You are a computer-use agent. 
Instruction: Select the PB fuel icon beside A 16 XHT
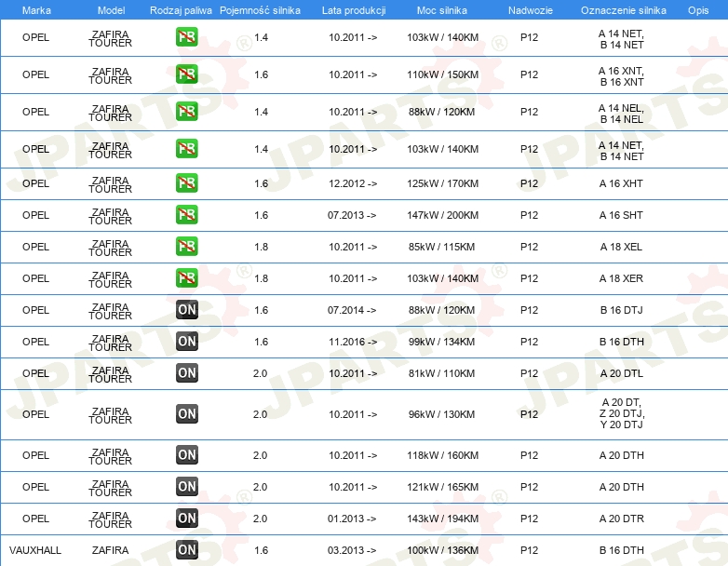(x=186, y=183)
